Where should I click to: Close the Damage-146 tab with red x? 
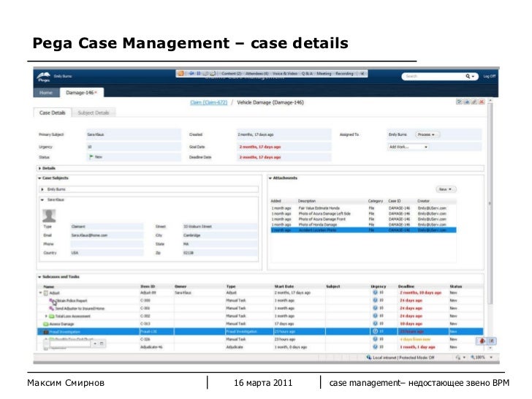click(x=96, y=93)
